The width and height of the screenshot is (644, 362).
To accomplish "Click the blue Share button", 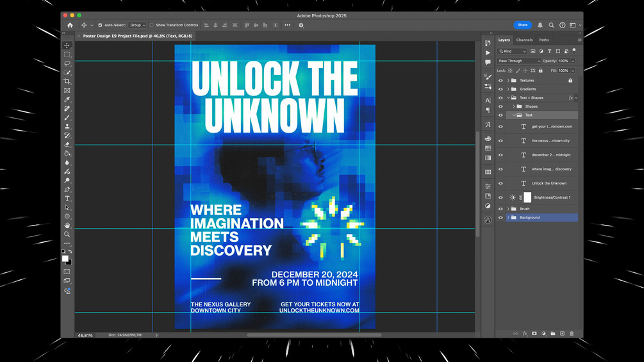I will tap(522, 25).
